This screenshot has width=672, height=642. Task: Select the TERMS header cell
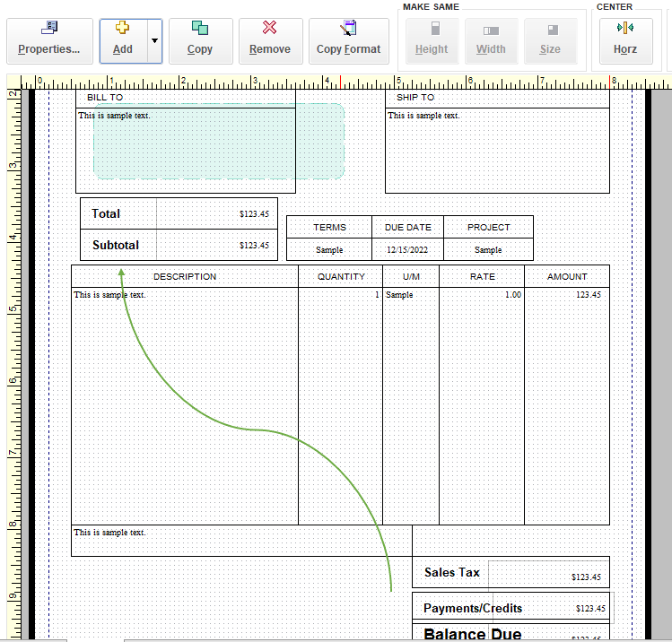tap(329, 228)
